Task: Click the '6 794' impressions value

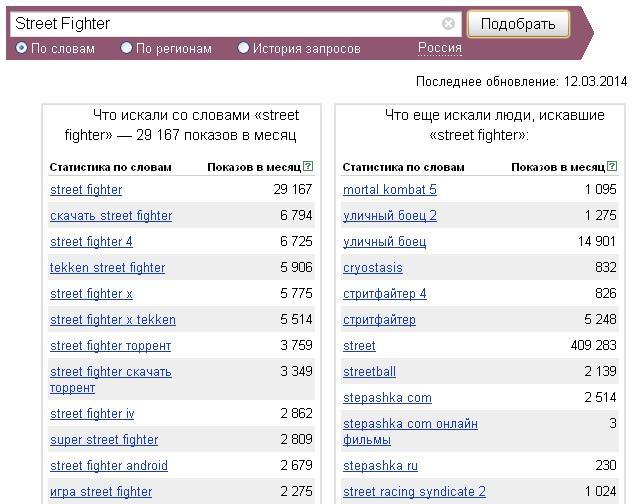Action: pyautogui.click(x=296, y=215)
